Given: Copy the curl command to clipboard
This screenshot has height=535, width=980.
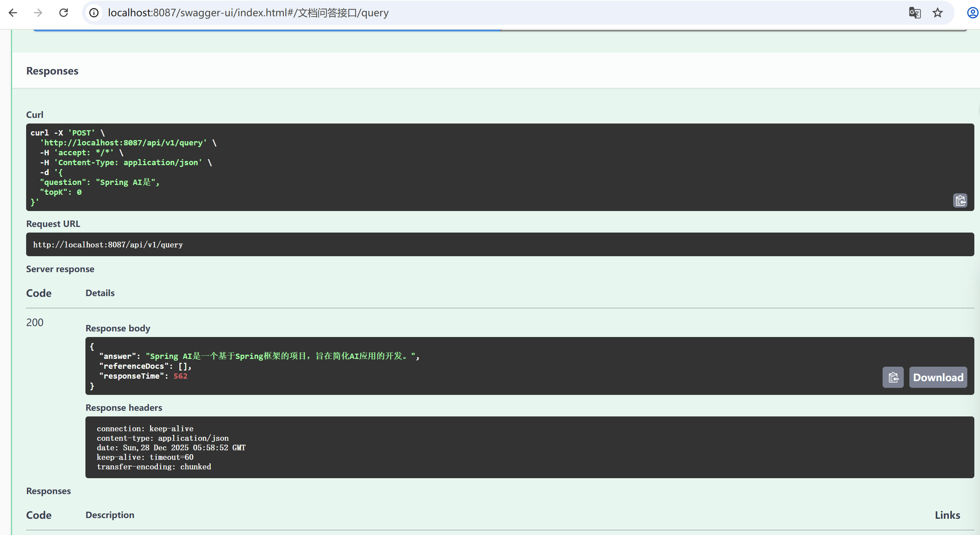Looking at the screenshot, I should tap(960, 200).
